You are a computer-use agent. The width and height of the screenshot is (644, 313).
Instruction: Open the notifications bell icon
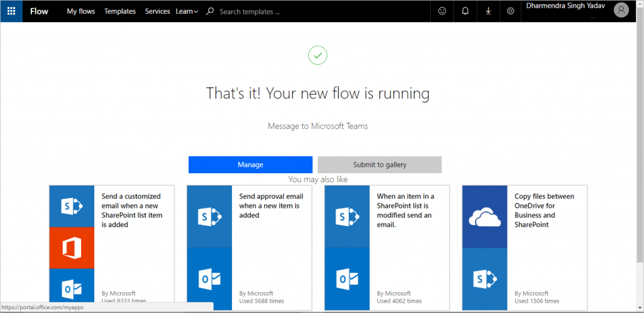(465, 11)
